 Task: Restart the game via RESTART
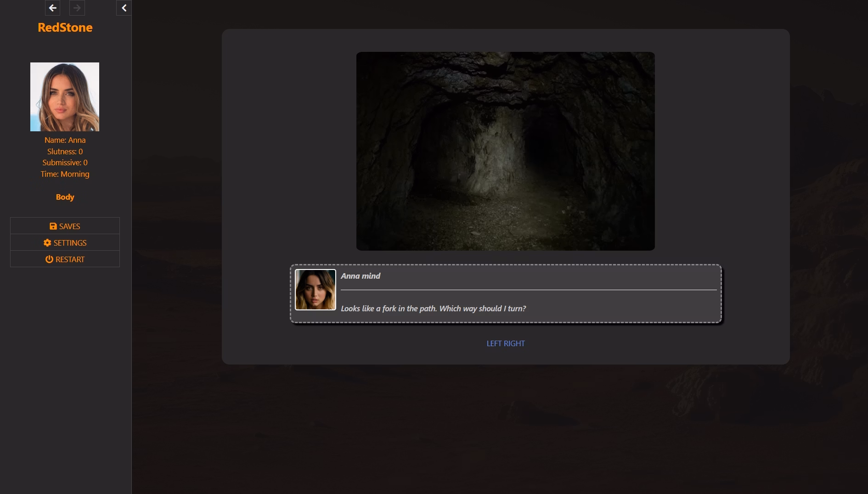point(65,259)
